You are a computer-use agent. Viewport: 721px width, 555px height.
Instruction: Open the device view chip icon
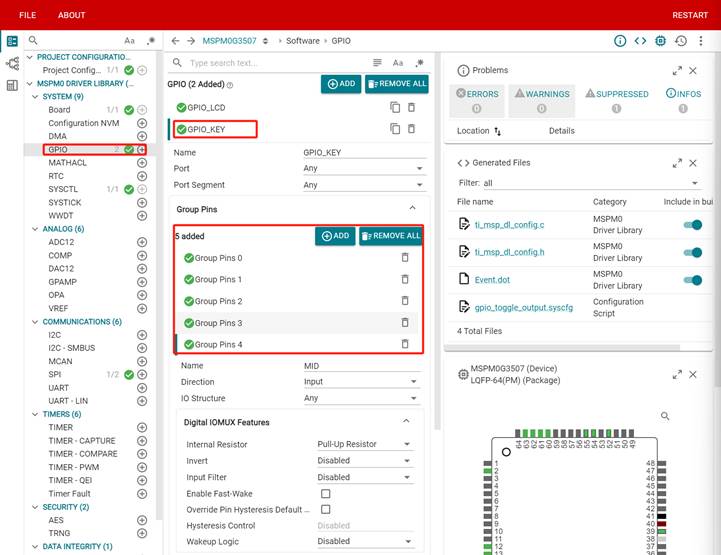tap(660, 41)
